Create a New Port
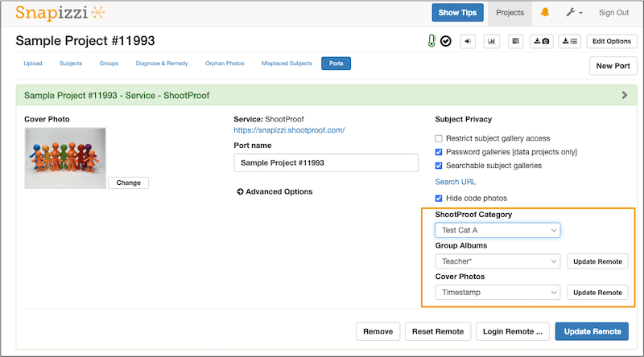The image size is (644, 357). 613,66
